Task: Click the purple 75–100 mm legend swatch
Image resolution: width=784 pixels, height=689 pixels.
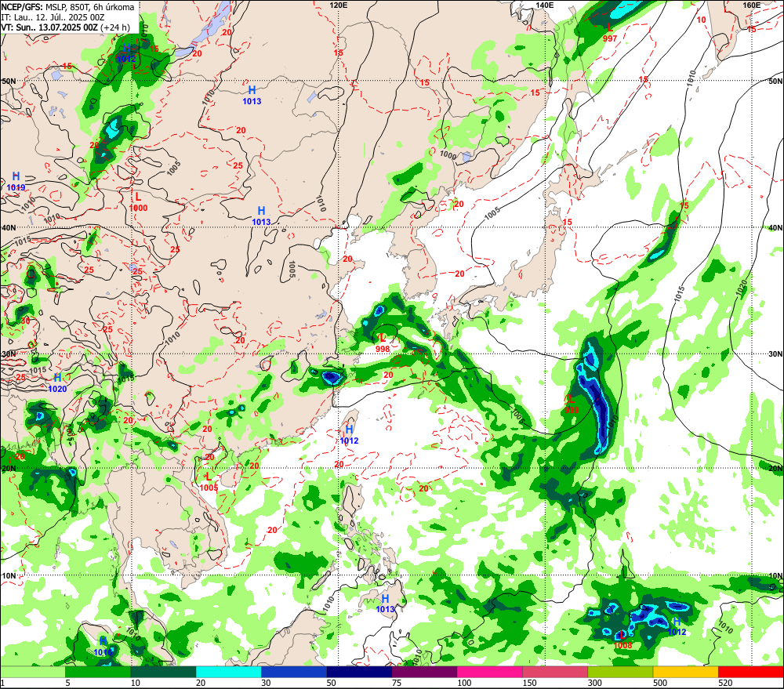Action: pos(424,672)
